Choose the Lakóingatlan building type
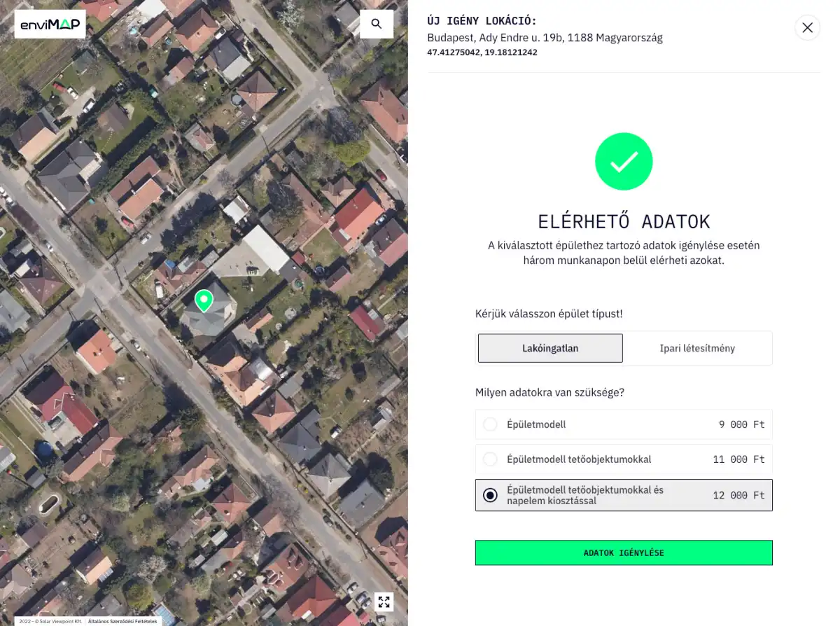 550,348
